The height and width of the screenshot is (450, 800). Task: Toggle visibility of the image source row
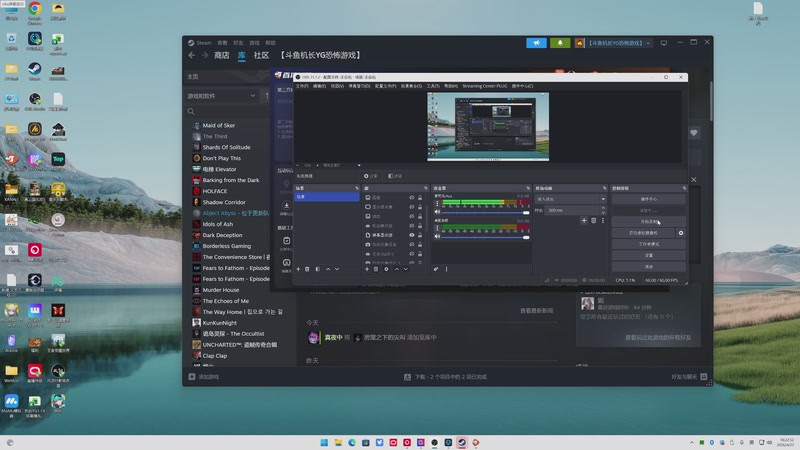click(x=412, y=197)
